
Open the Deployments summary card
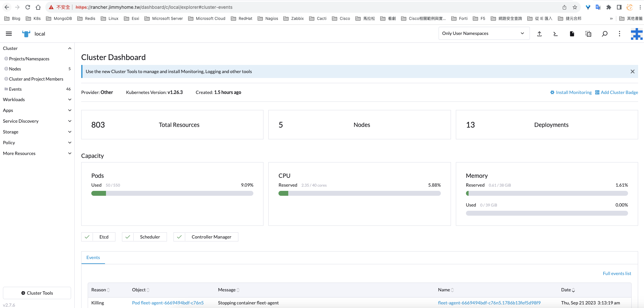pyautogui.click(x=547, y=125)
